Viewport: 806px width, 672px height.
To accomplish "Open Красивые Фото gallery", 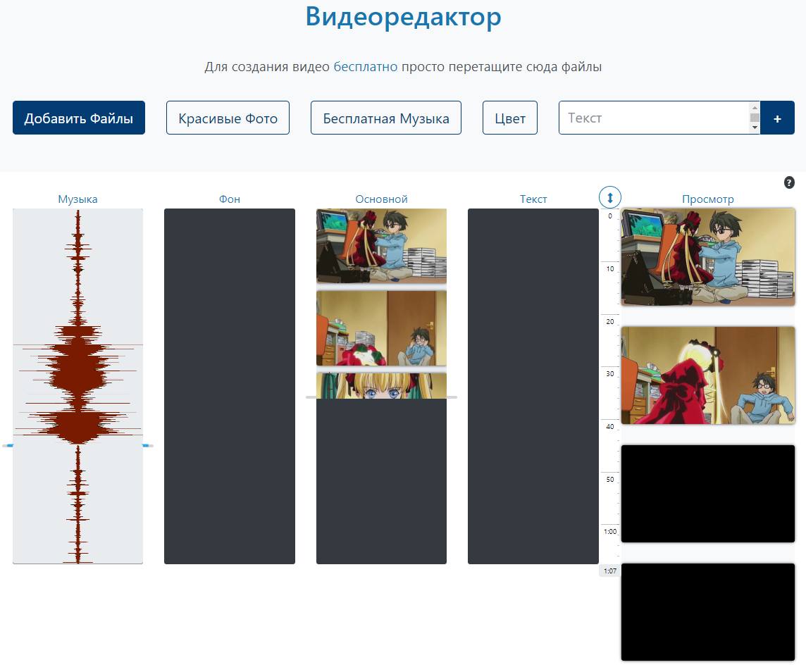I will (228, 118).
